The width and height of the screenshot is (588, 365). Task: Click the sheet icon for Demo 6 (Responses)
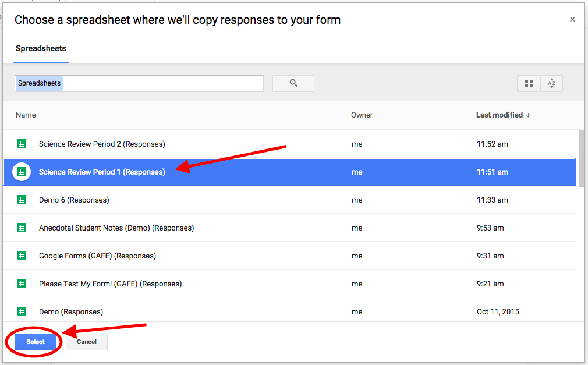click(x=22, y=200)
